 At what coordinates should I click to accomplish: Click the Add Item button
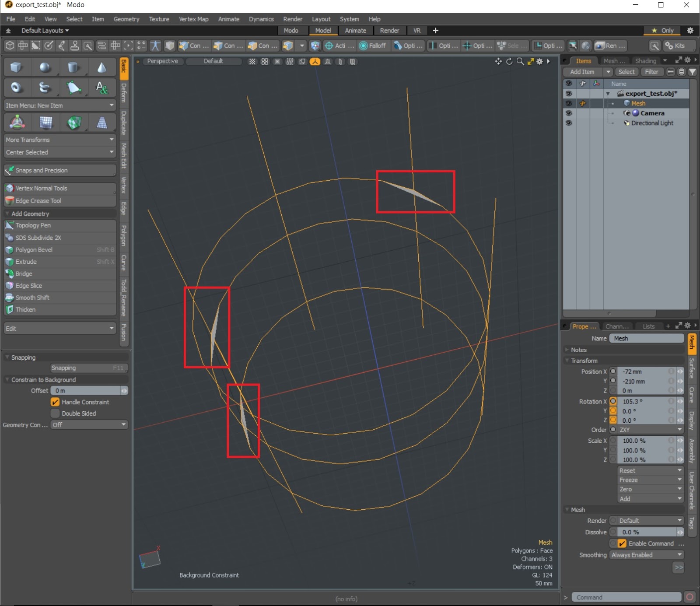(x=582, y=72)
